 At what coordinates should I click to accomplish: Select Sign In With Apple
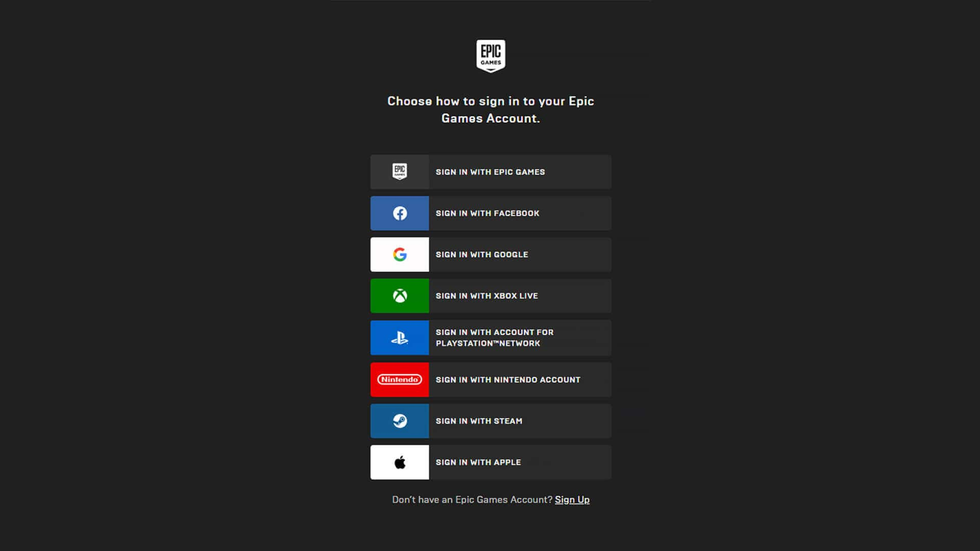[491, 462]
